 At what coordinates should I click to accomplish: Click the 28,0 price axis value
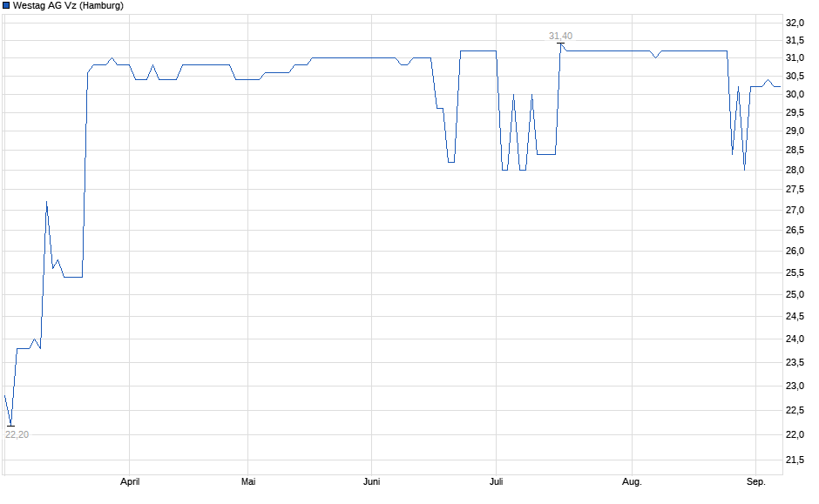[795, 170]
